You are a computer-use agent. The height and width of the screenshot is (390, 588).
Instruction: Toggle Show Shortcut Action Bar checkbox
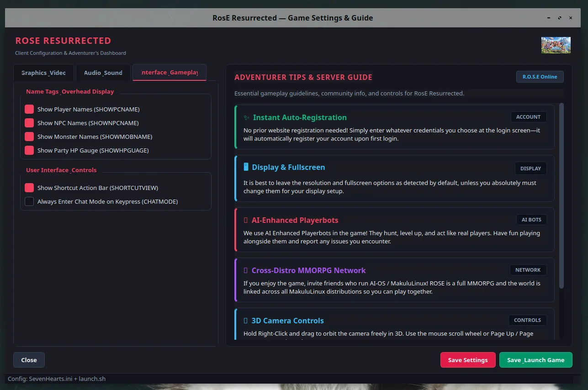tap(29, 188)
